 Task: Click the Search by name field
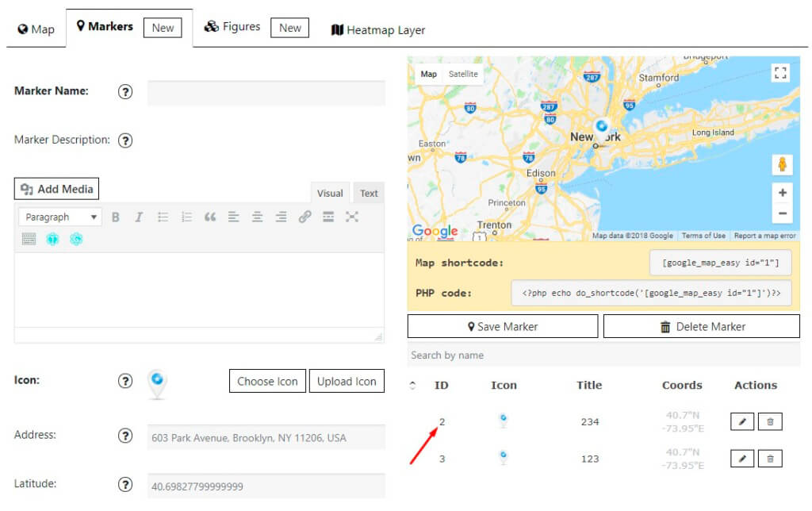point(603,355)
